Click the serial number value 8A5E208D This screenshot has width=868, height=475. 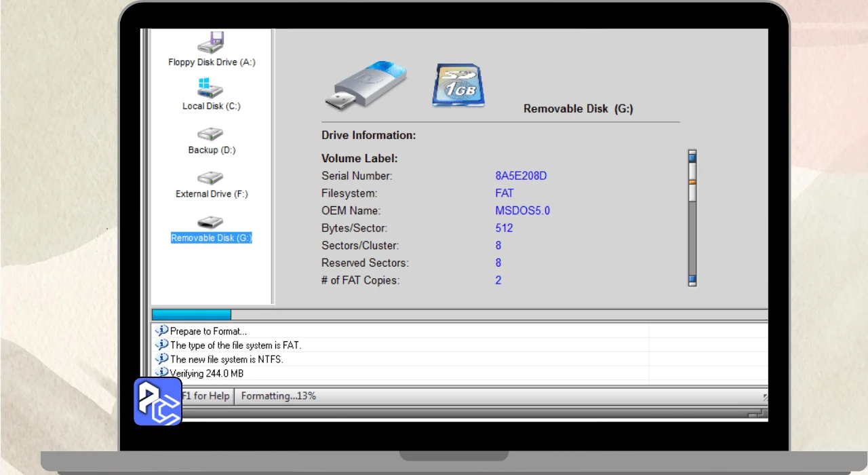[x=521, y=176]
